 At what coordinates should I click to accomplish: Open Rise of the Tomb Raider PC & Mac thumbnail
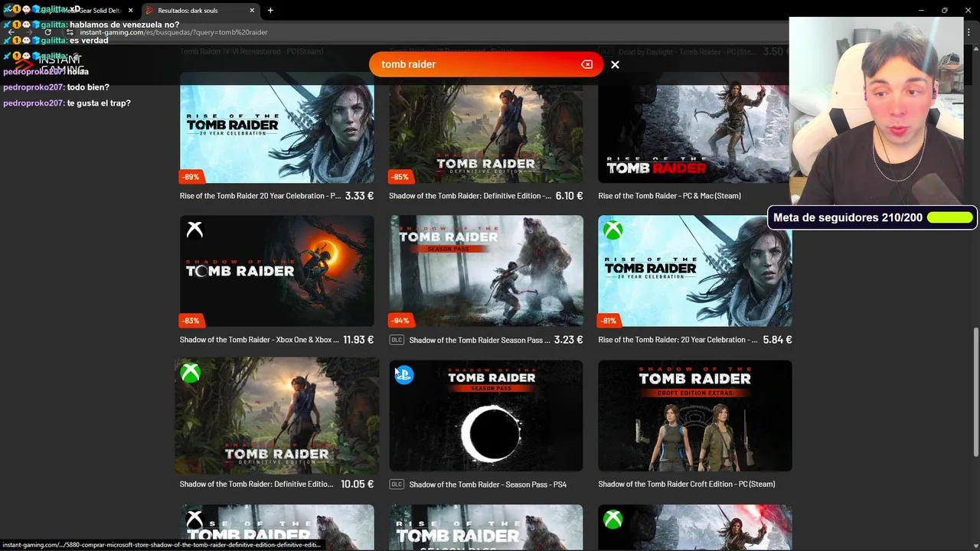point(694,128)
